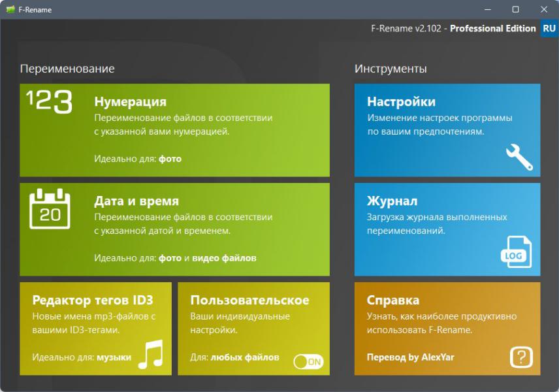Click 'Идеально для: фото и видео файлов' text

(x=175, y=258)
